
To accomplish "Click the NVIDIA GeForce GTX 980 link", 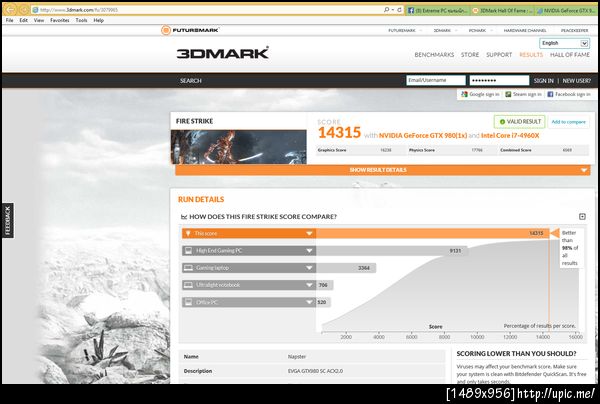I will coord(423,135).
